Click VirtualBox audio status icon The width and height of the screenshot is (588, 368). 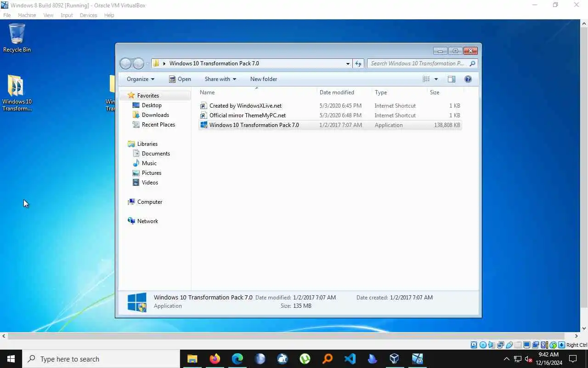point(492,345)
